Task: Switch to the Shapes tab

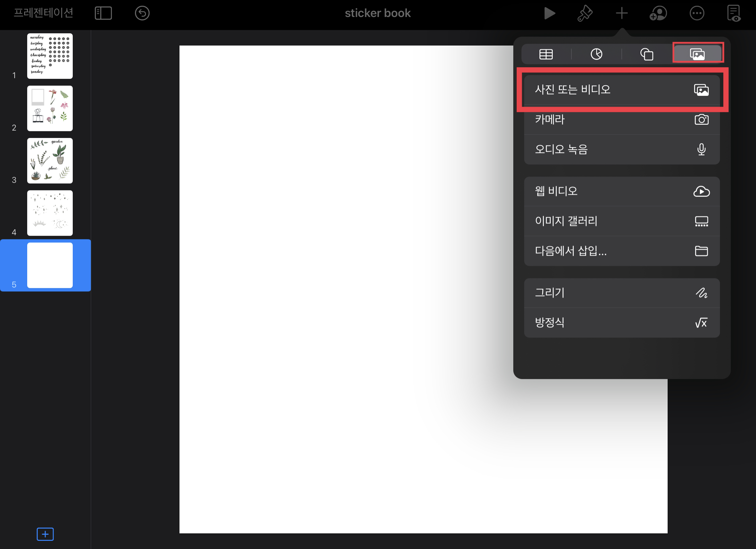Action: click(647, 54)
